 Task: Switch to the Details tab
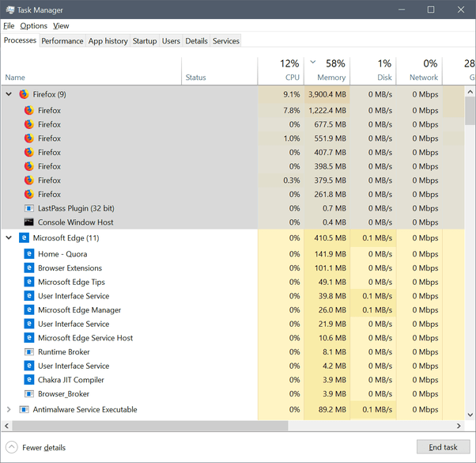pyautogui.click(x=196, y=41)
